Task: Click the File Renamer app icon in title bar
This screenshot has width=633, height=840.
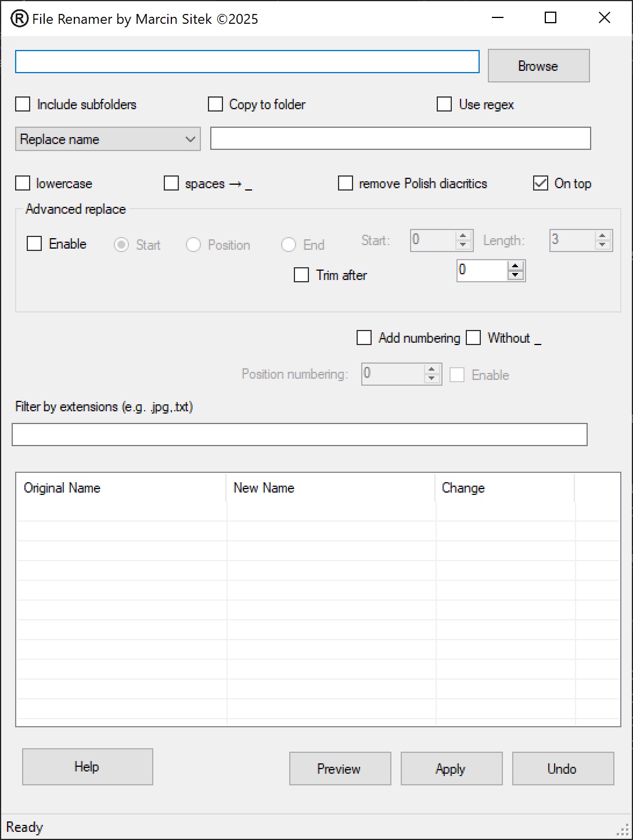Action: [x=20, y=19]
